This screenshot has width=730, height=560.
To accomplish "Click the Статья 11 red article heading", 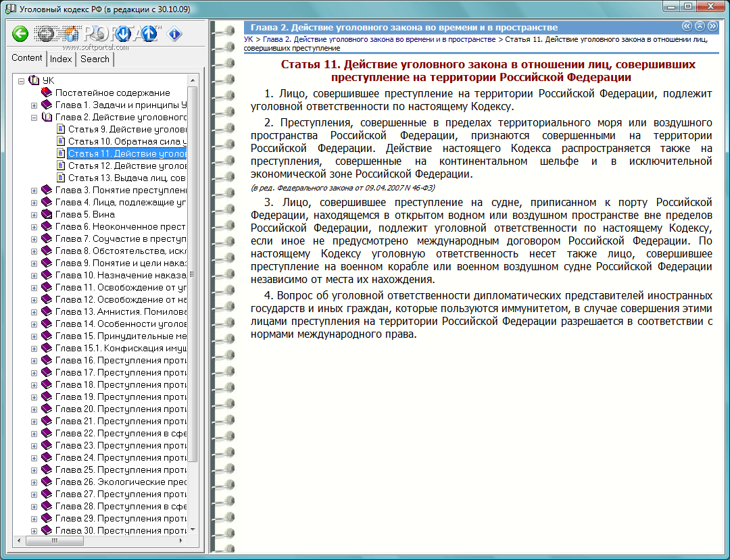I will coord(488,71).
